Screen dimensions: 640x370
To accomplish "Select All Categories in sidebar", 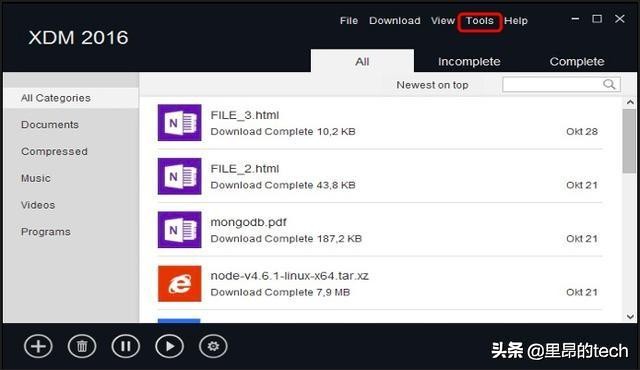I will pyautogui.click(x=71, y=98).
